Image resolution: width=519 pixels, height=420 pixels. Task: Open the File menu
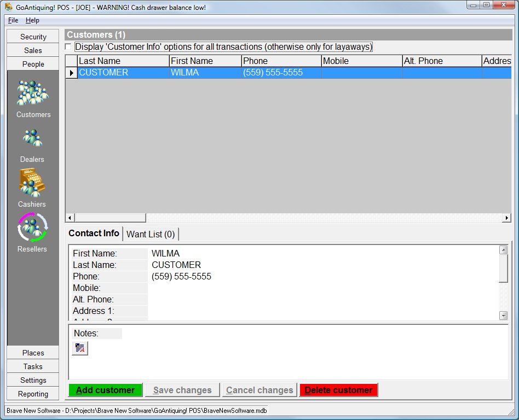point(13,20)
